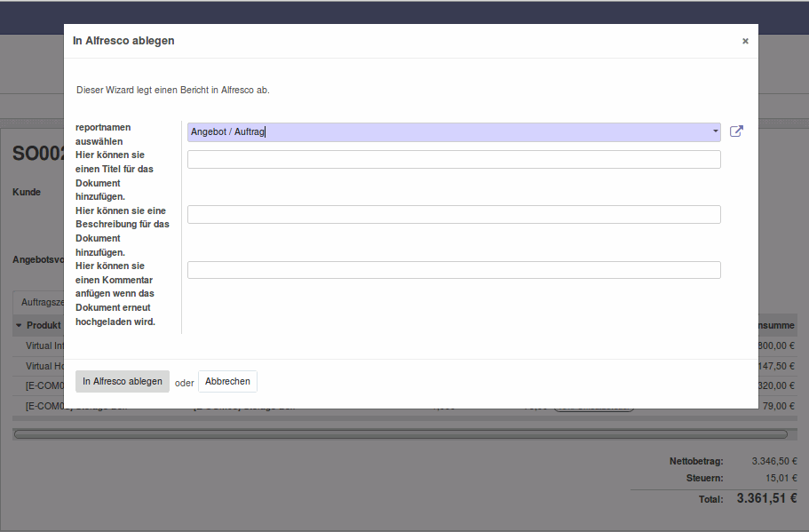This screenshot has height=532, width=809.
Task: Select the 3.346,50 € Nettobetrag value
Action: coord(773,461)
